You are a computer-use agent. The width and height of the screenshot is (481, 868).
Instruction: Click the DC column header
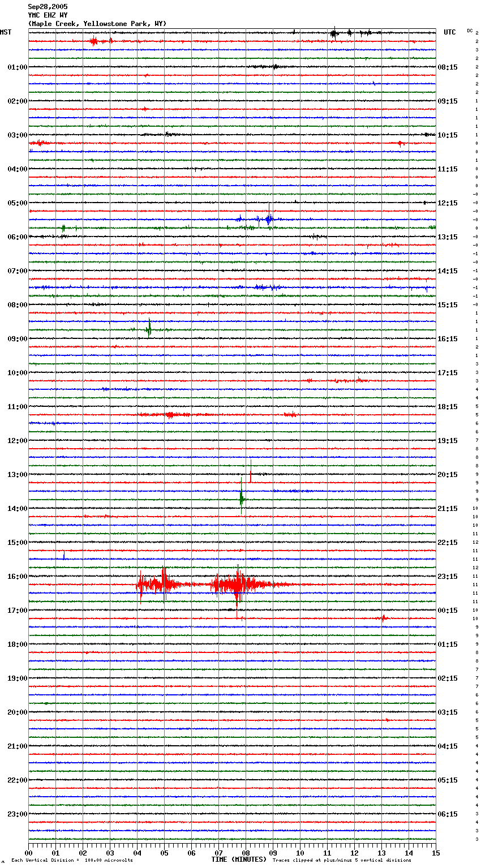[x=470, y=31]
